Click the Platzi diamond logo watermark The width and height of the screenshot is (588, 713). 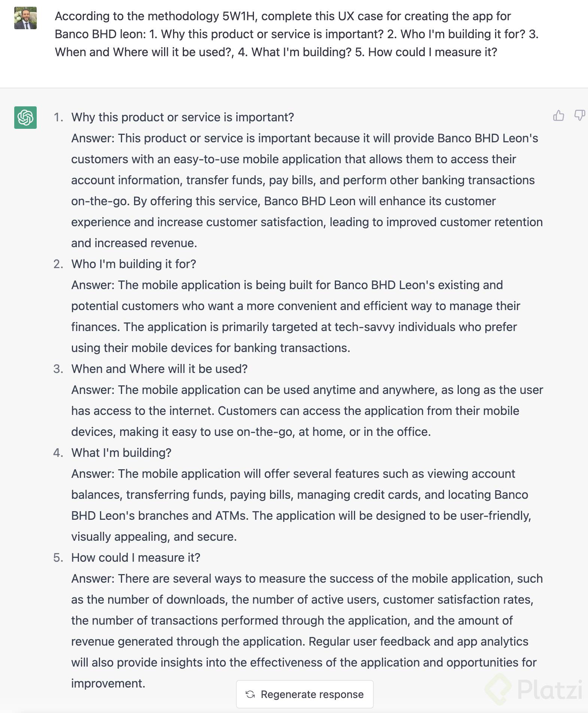498,688
